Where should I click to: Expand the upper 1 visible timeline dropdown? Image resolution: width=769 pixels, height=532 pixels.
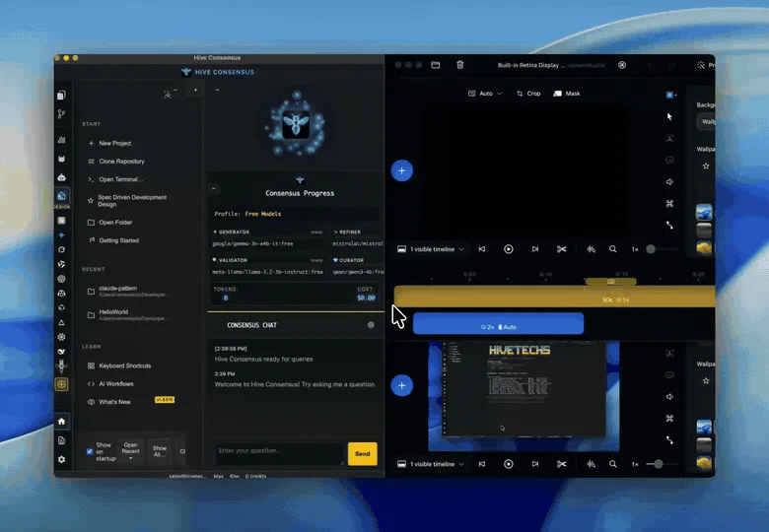tap(430, 249)
